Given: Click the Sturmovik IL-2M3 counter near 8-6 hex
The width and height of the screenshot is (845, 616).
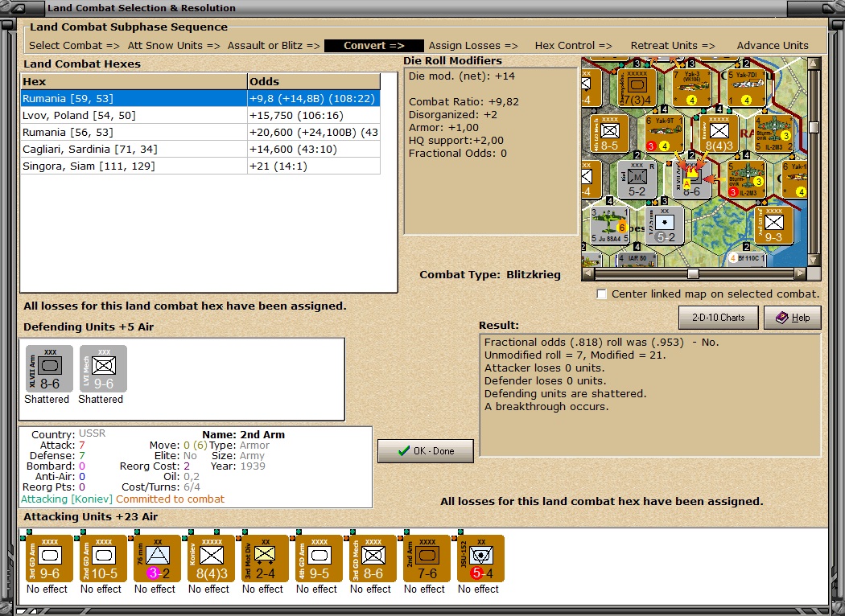Looking at the screenshot, I should click(x=746, y=179).
